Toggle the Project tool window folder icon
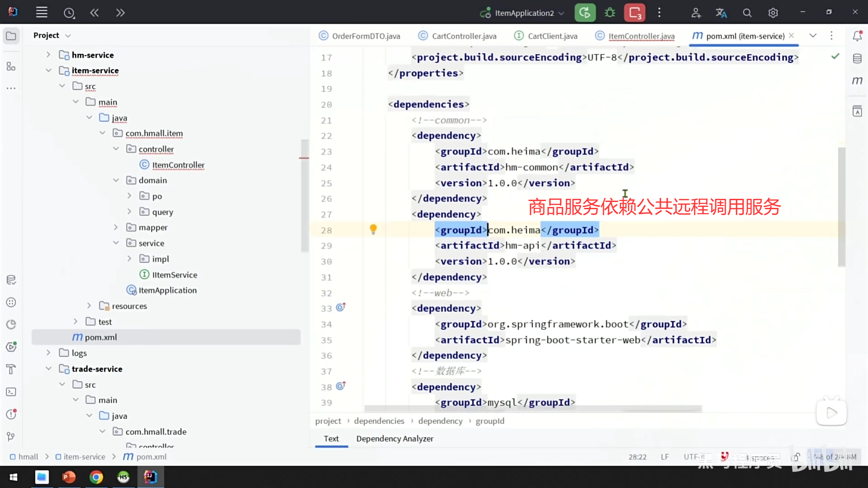Viewport: 868px width, 488px height. pyautogui.click(x=11, y=36)
